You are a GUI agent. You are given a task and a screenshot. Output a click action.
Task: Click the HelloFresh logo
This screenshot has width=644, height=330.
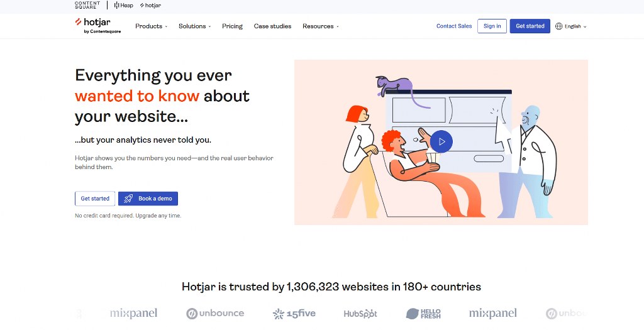(x=423, y=314)
